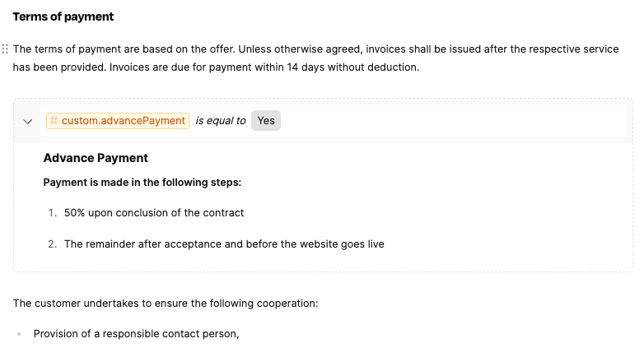Screen dimensions: 644x348
Task: Collapse the advancePayment condition block
Action: coord(27,122)
